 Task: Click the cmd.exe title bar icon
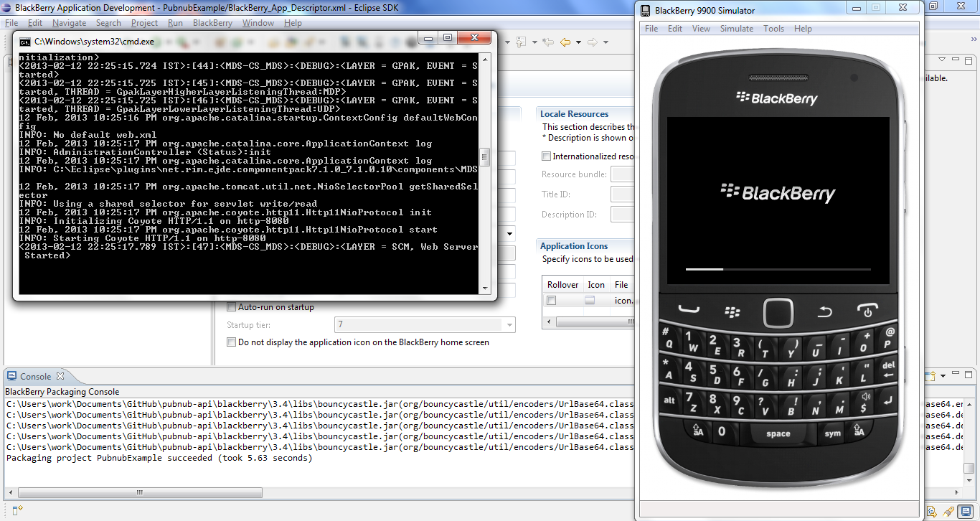click(x=24, y=42)
